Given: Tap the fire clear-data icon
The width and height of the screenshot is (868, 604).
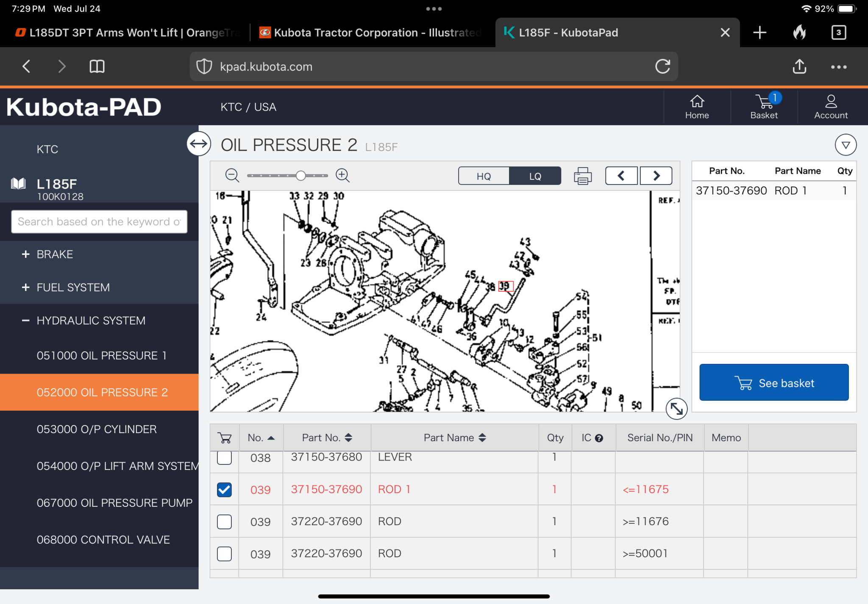Looking at the screenshot, I should pyautogui.click(x=799, y=32).
